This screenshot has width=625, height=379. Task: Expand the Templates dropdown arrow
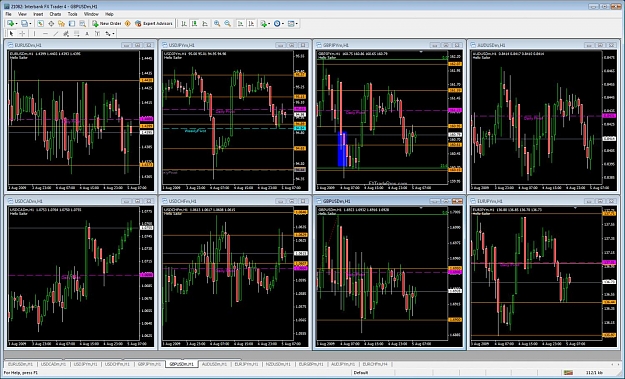pyautogui.click(x=297, y=24)
